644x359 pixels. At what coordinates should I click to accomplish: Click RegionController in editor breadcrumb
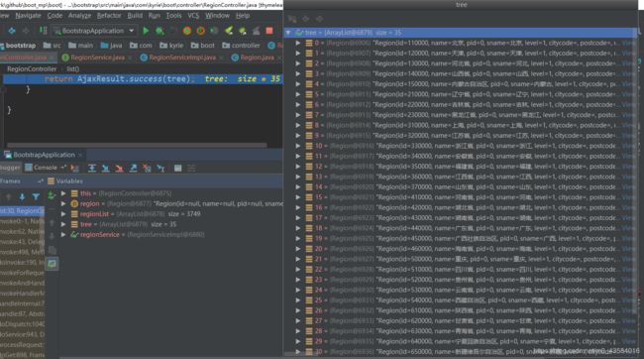32,69
